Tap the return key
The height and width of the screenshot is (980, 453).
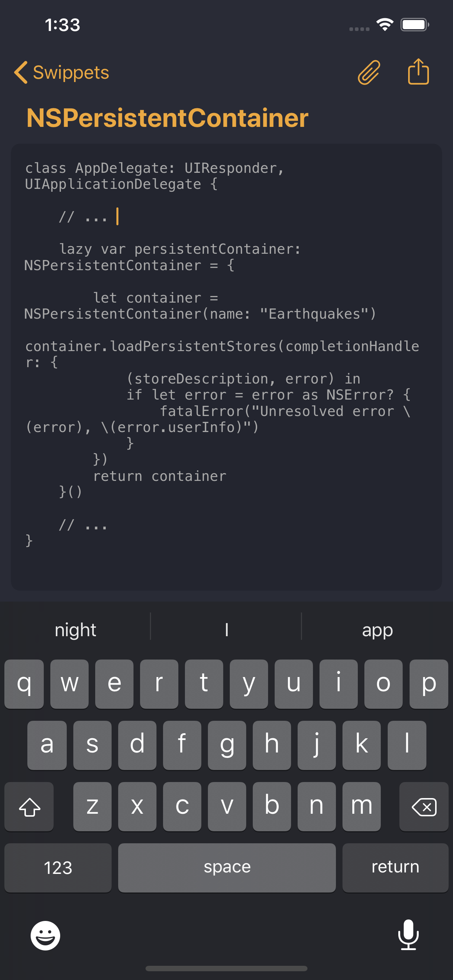click(395, 868)
